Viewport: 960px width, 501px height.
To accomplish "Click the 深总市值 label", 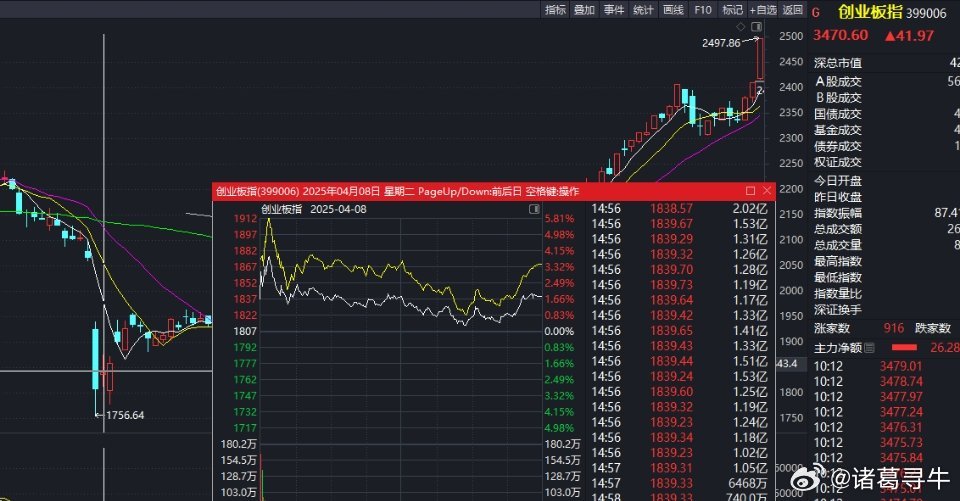I will [x=838, y=63].
